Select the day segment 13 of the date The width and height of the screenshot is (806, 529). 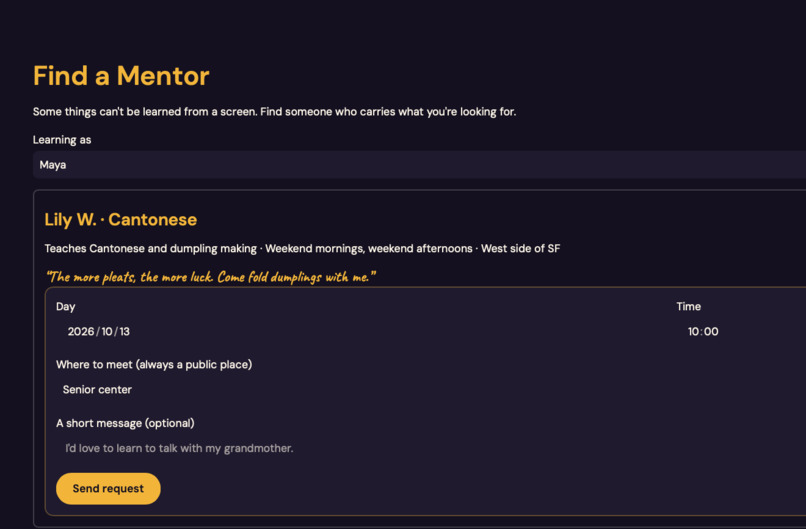pos(124,332)
